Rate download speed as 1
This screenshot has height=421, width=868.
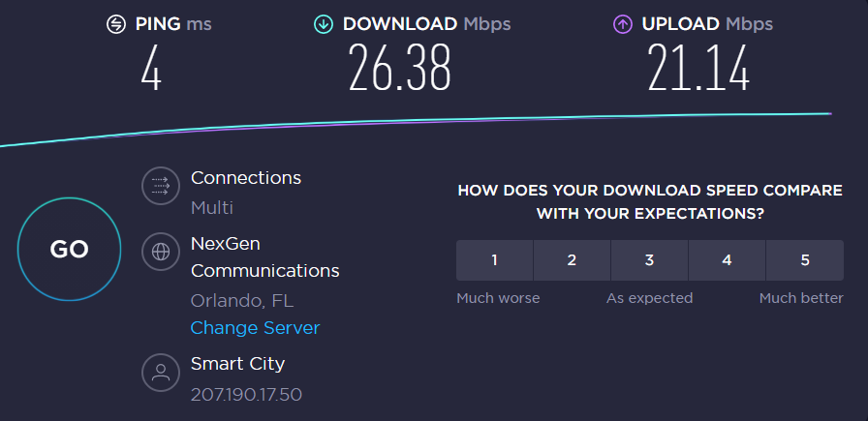click(494, 260)
